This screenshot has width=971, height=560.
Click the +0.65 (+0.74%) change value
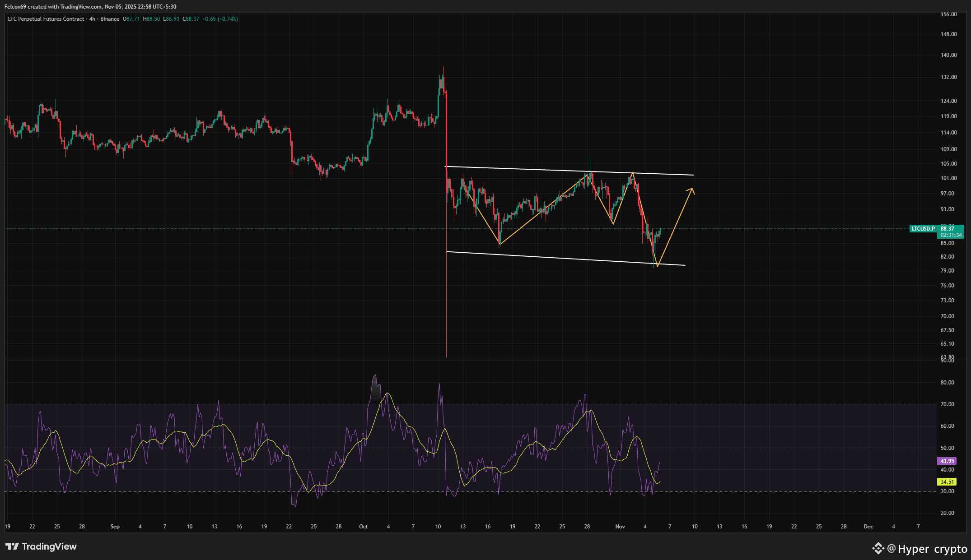pos(220,19)
